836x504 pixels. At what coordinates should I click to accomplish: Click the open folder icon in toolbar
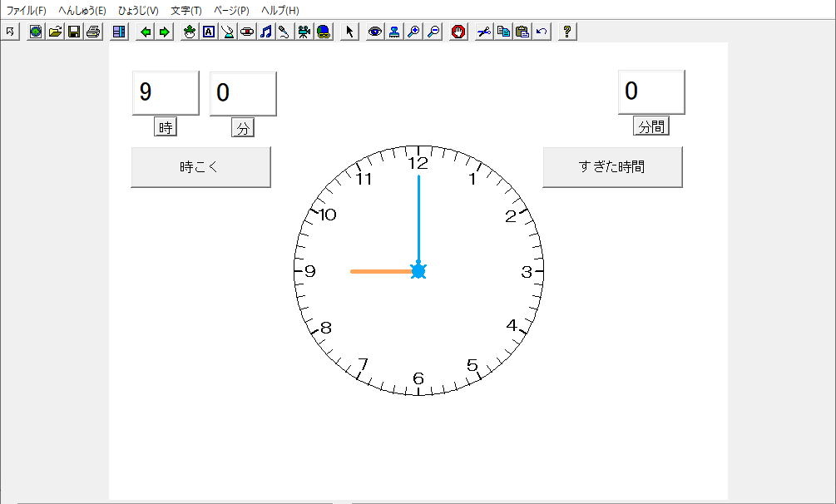(55, 32)
